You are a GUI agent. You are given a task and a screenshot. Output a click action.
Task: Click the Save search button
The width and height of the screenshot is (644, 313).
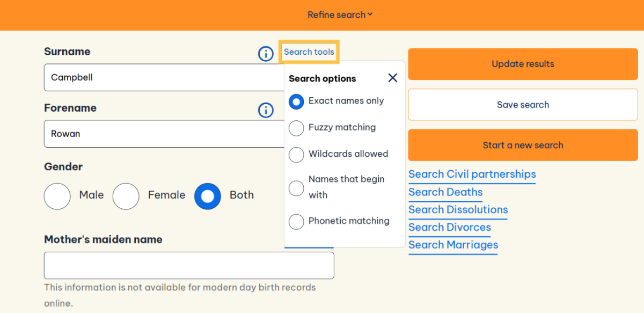click(523, 105)
